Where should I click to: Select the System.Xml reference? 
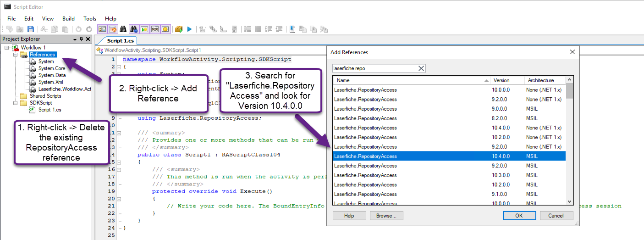51,82
